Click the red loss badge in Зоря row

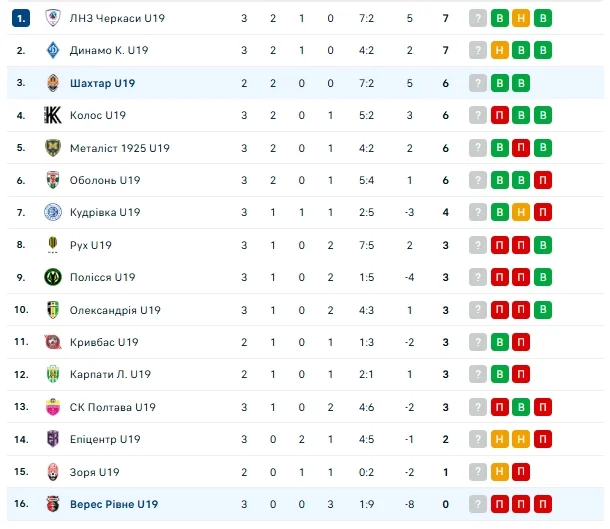[520, 472]
